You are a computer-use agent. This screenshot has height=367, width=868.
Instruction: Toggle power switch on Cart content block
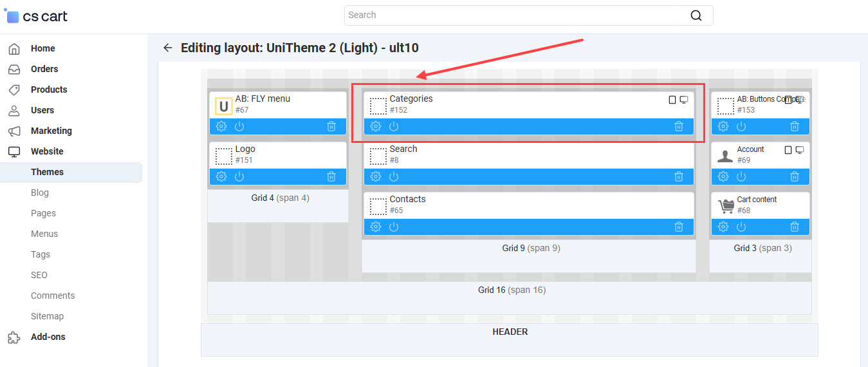coord(741,227)
